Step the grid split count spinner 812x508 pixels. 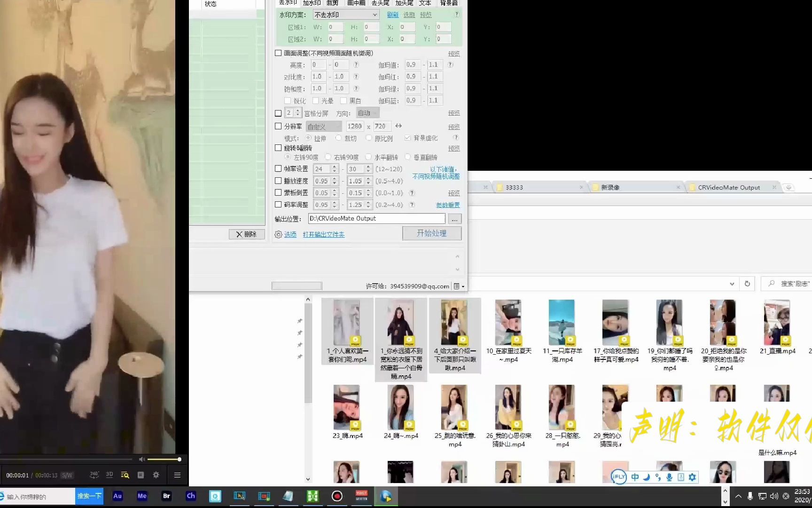click(297, 113)
